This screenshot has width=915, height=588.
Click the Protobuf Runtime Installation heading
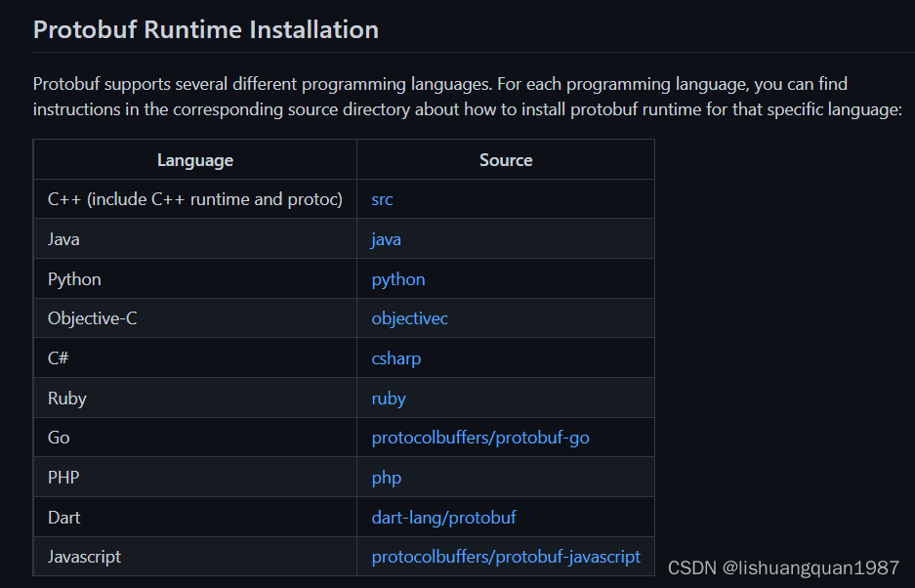pyautogui.click(x=205, y=29)
